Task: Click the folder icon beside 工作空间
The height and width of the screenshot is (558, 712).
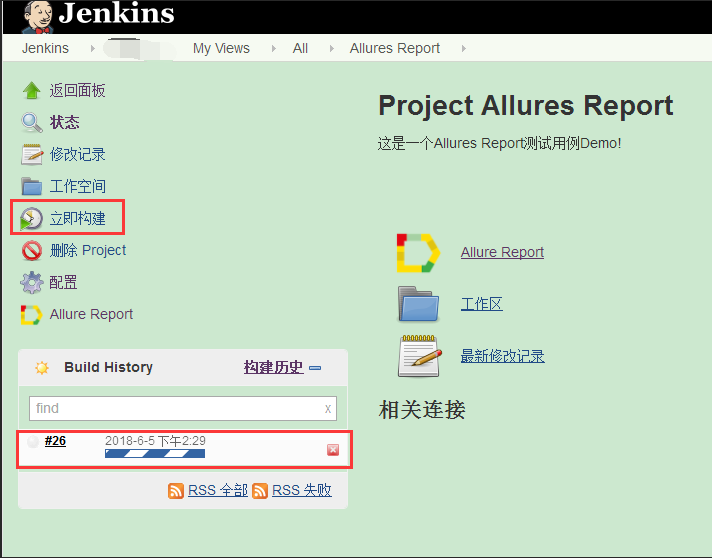Action: click(32, 186)
